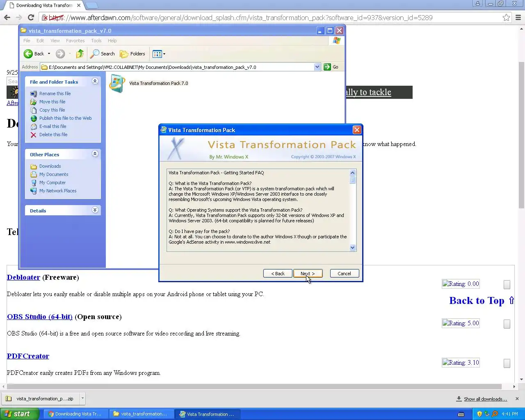
Task: Tick the checkbox beside OBS Studio rating
Action: click(507, 324)
